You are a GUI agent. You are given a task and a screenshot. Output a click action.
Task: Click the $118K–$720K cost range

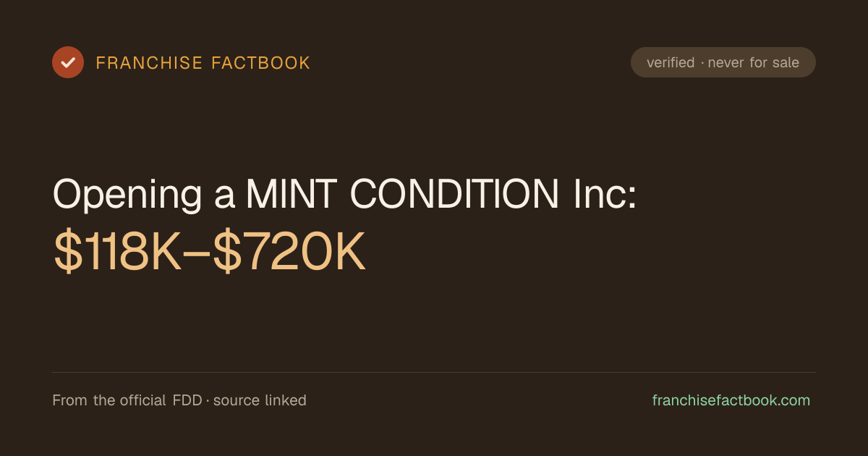(x=210, y=252)
